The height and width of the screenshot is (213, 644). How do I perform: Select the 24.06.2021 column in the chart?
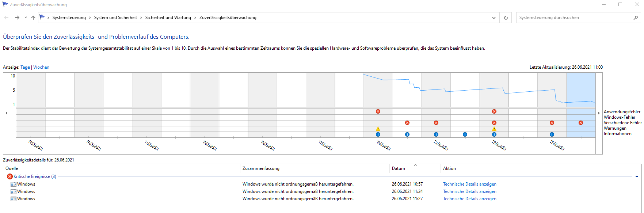tap(523, 105)
